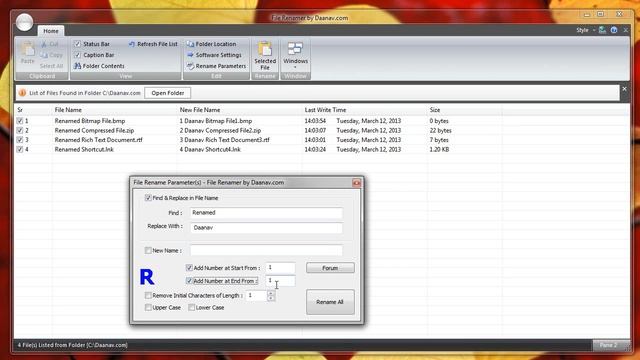Click '1 Daanav Bitmap File1.bmp' new name
This screenshot has width=640, height=360.
coord(216,121)
